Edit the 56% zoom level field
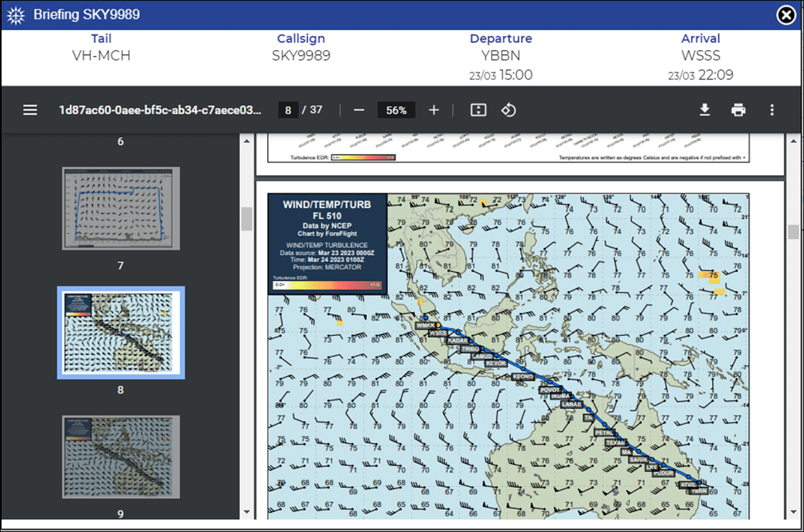 click(x=396, y=110)
